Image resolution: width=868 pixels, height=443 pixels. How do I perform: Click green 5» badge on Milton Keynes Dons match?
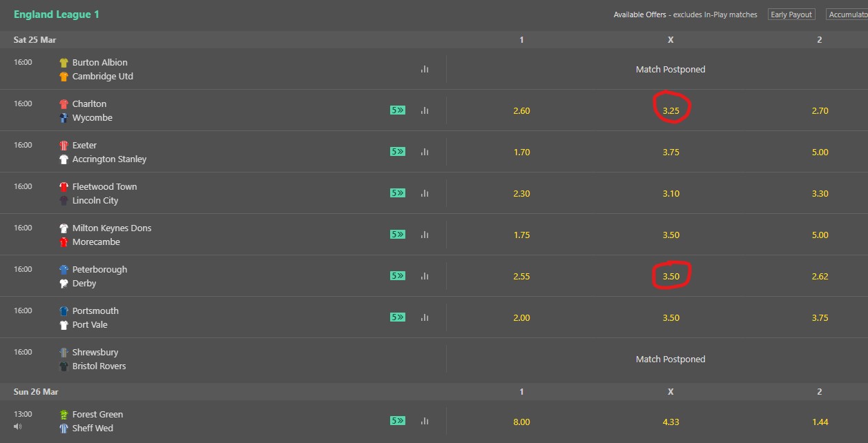click(x=397, y=235)
